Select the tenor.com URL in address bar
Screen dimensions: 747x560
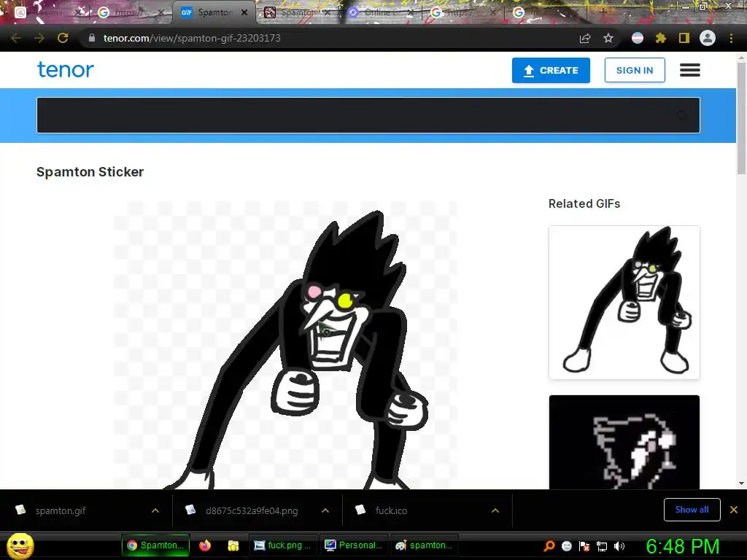click(x=192, y=38)
